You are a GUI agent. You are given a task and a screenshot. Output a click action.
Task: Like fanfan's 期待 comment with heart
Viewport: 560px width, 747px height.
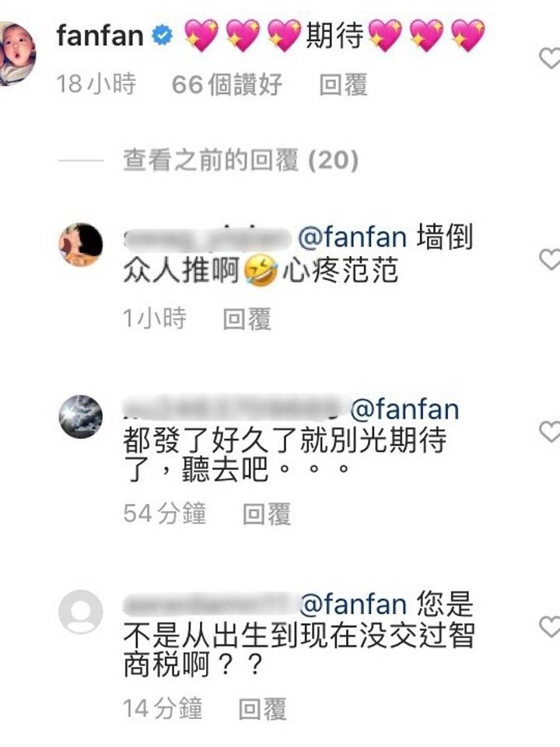[x=550, y=58]
